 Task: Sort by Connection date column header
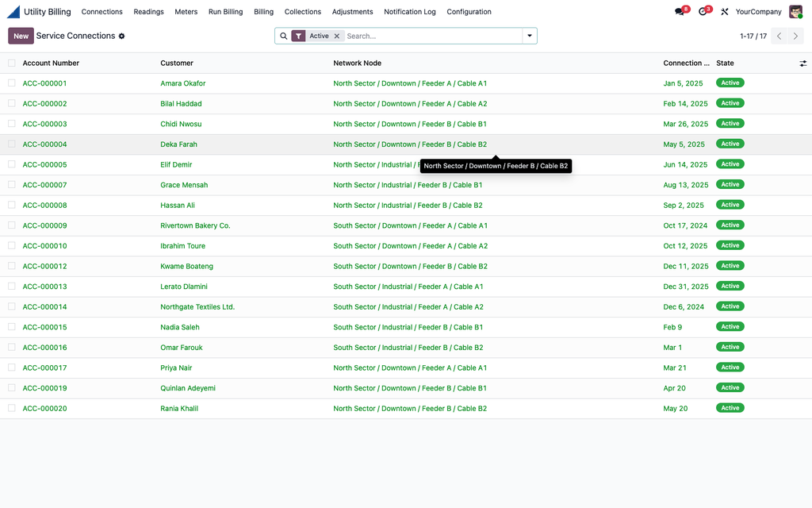point(686,63)
